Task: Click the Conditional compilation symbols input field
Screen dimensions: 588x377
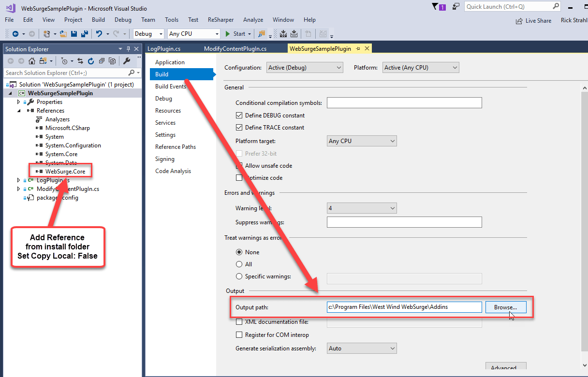Action: pos(404,102)
